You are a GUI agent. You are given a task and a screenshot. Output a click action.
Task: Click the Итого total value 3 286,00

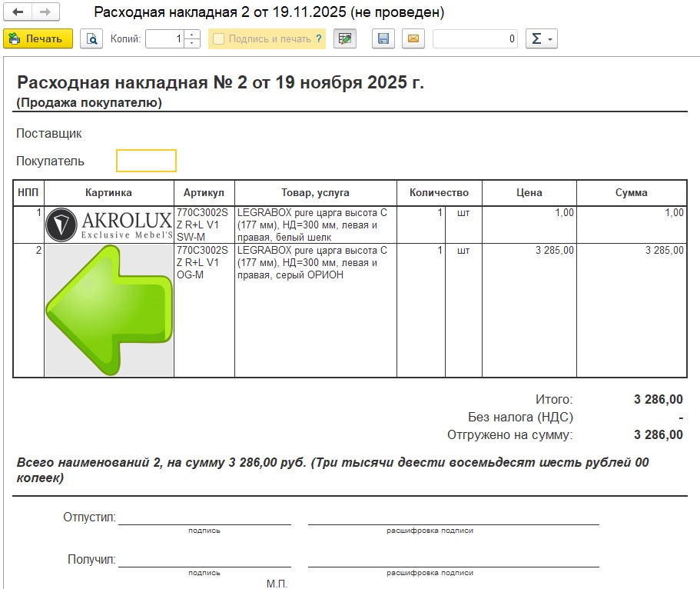659,399
